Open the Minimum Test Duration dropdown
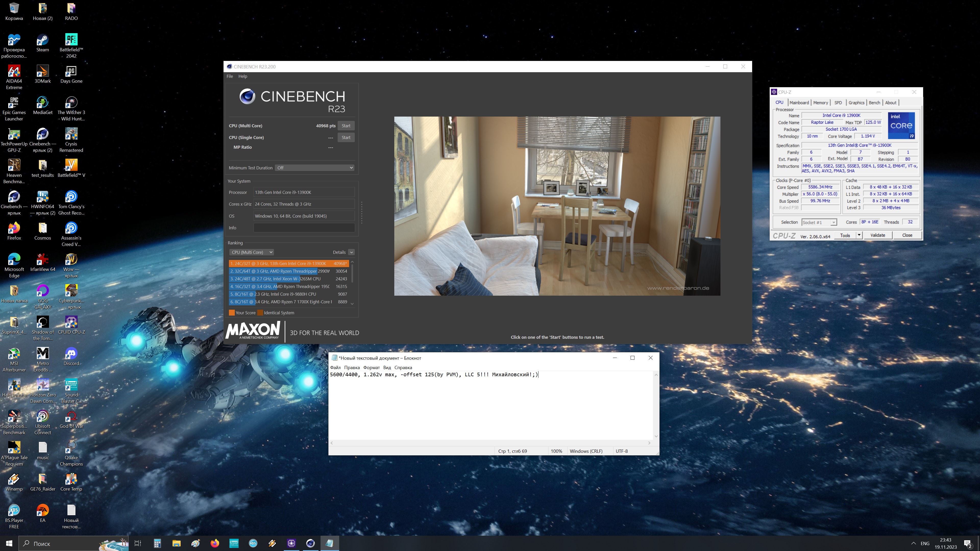 point(315,168)
